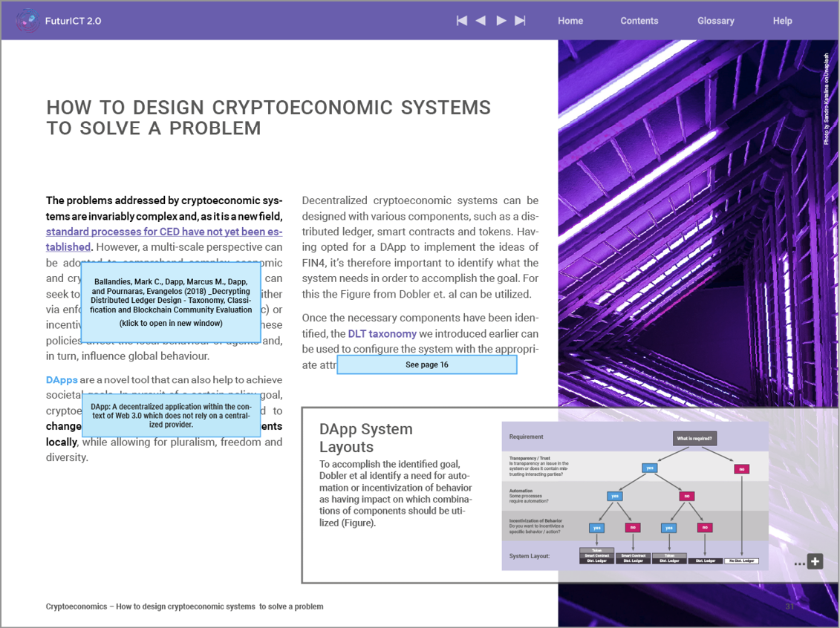Viewport: 840px width, 628px height.
Task: Follow the 'standard processes for CED' link
Action: tap(163, 232)
